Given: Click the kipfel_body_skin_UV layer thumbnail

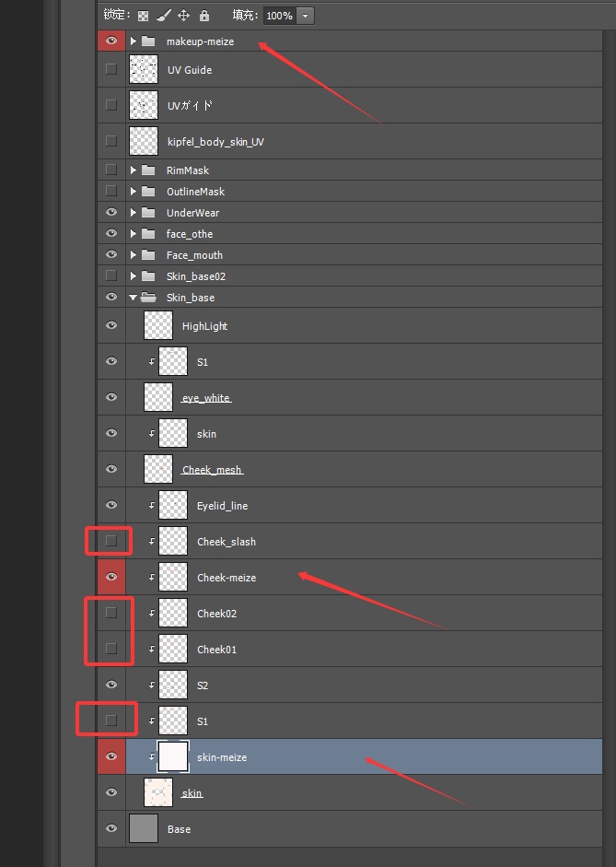Looking at the screenshot, I should click(x=144, y=141).
